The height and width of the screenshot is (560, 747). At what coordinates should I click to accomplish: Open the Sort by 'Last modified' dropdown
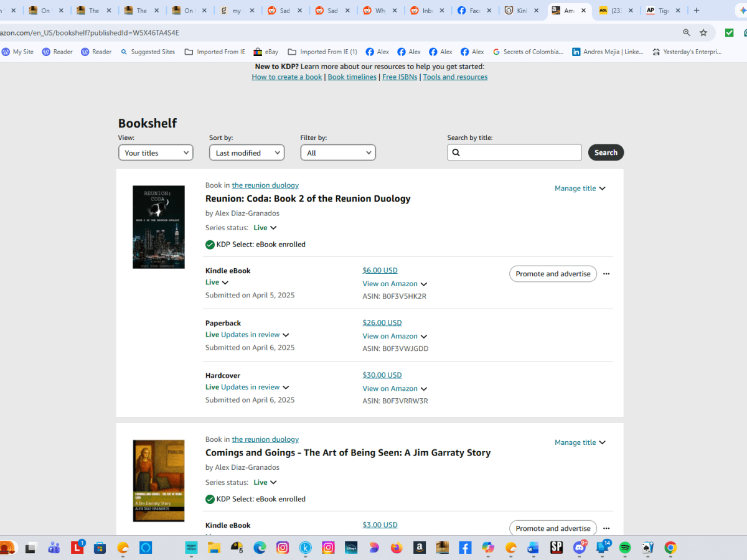[x=247, y=152]
